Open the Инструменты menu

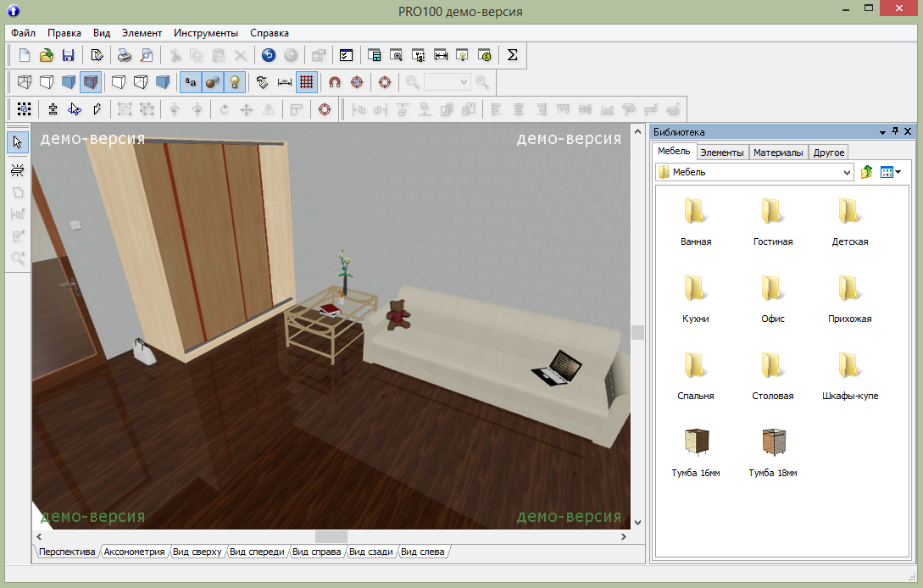tap(205, 33)
